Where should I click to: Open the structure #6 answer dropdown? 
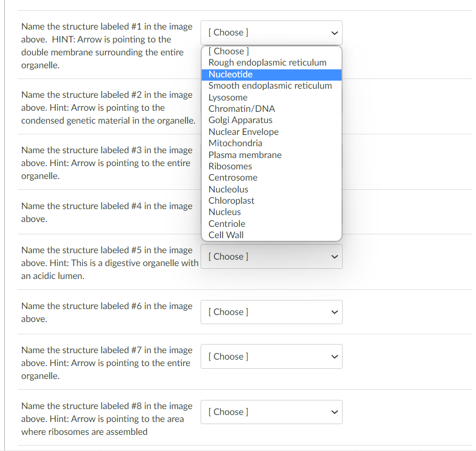(272, 312)
